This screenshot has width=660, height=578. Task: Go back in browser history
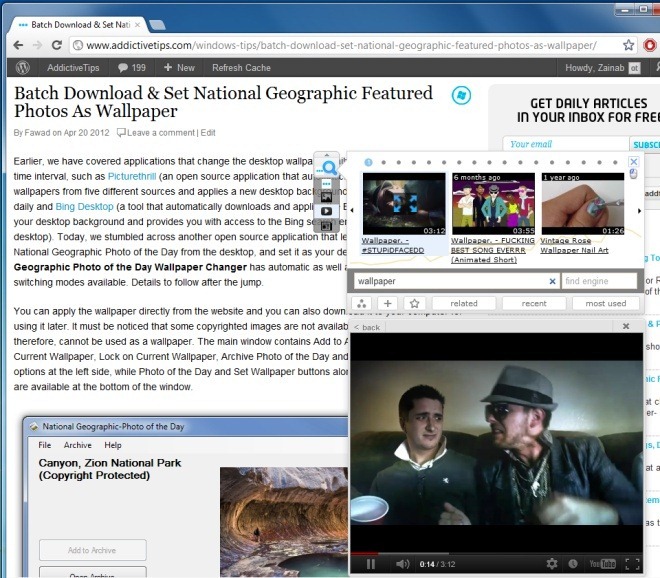[x=18, y=45]
